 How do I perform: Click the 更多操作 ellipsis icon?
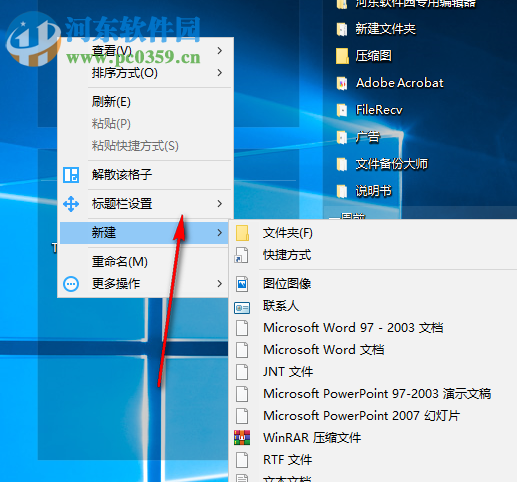click(71, 284)
